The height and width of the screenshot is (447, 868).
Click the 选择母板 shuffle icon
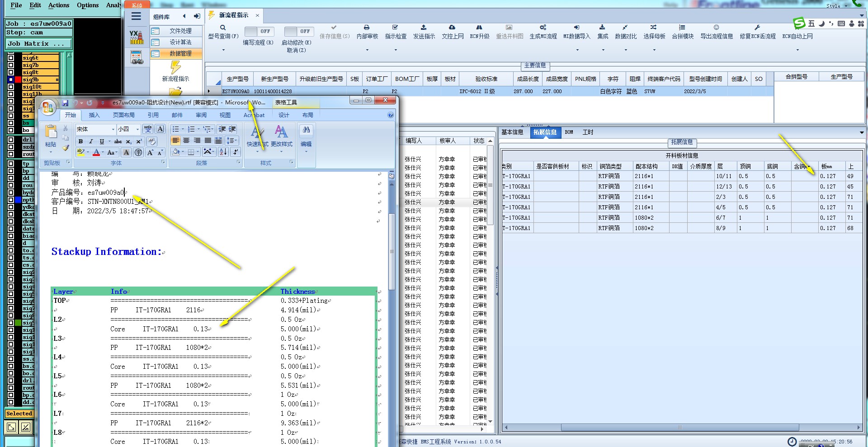tap(654, 28)
